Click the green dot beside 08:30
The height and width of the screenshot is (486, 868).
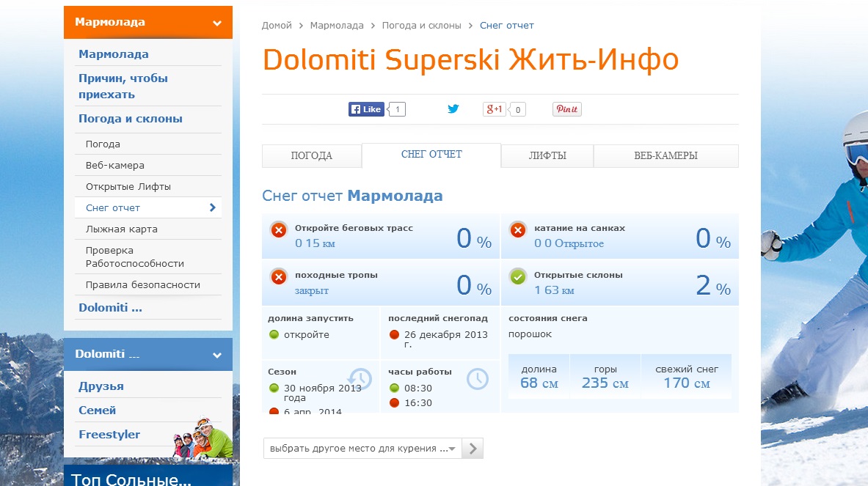pos(394,388)
